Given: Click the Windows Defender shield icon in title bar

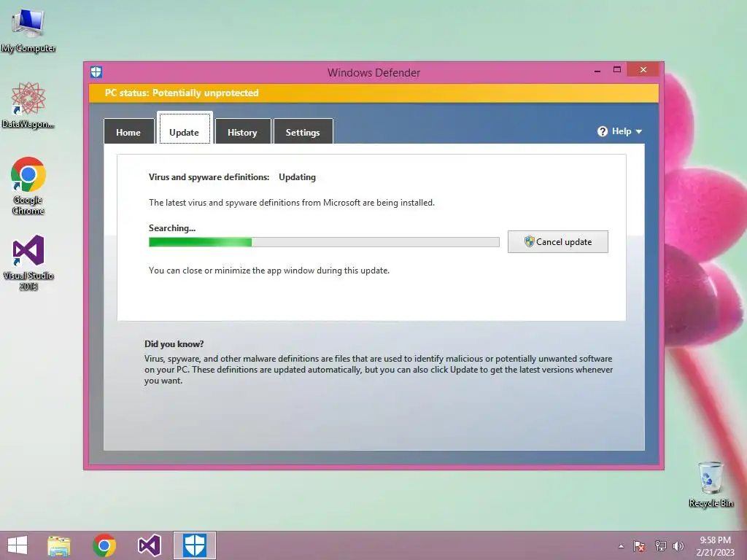Looking at the screenshot, I should (96, 72).
